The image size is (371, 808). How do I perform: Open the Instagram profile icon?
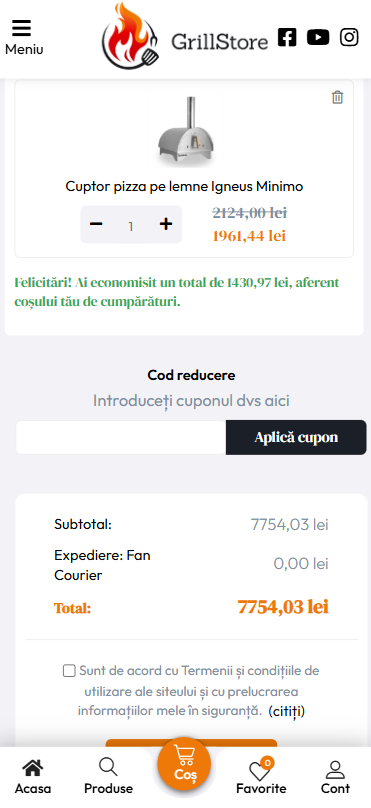[349, 37]
